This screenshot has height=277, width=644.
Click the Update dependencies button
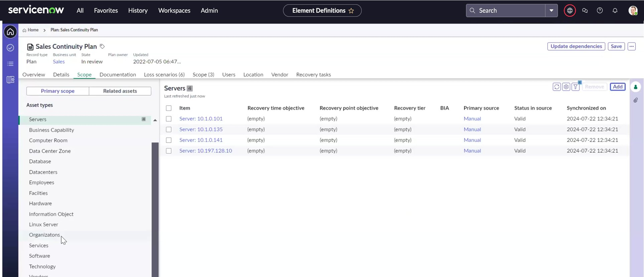point(576,46)
